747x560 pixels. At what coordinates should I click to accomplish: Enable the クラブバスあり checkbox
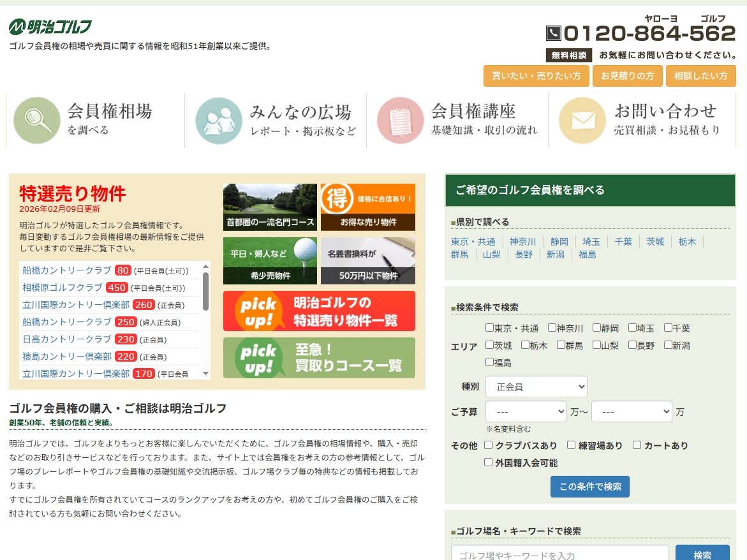[489, 445]
